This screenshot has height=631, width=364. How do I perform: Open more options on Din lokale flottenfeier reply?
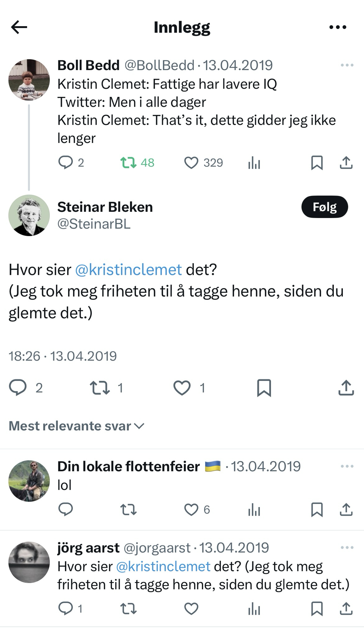(x=347, y=466)
